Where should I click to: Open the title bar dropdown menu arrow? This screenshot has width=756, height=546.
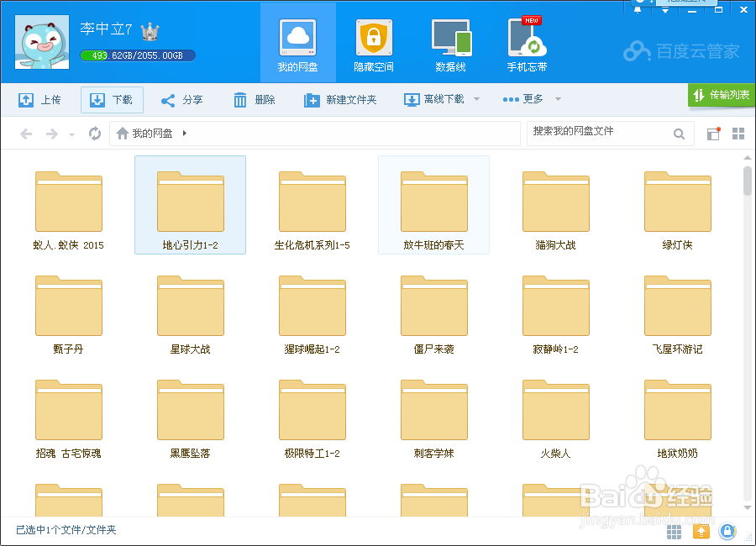coord(665,9)
